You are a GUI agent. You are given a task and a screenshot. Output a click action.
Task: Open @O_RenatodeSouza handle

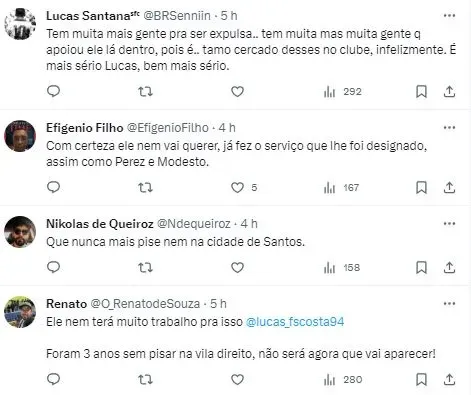(x=145, y=304)
